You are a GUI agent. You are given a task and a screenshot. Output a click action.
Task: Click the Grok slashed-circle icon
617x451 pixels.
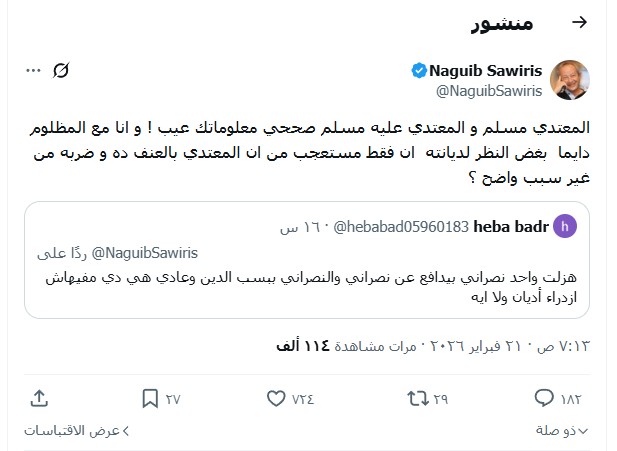[x=62, y=70]
